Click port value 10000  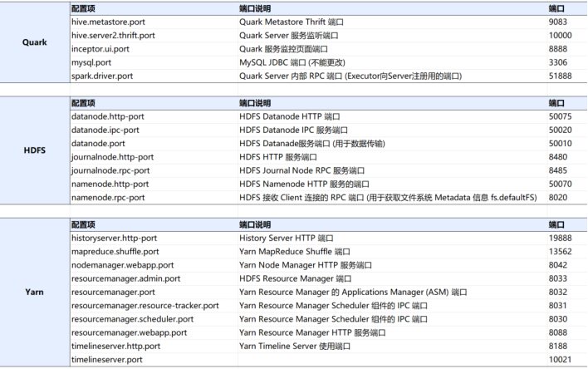567,36
